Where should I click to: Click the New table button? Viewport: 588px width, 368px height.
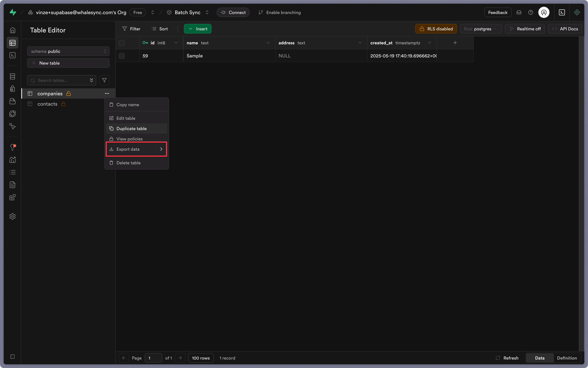coord(68,63)
